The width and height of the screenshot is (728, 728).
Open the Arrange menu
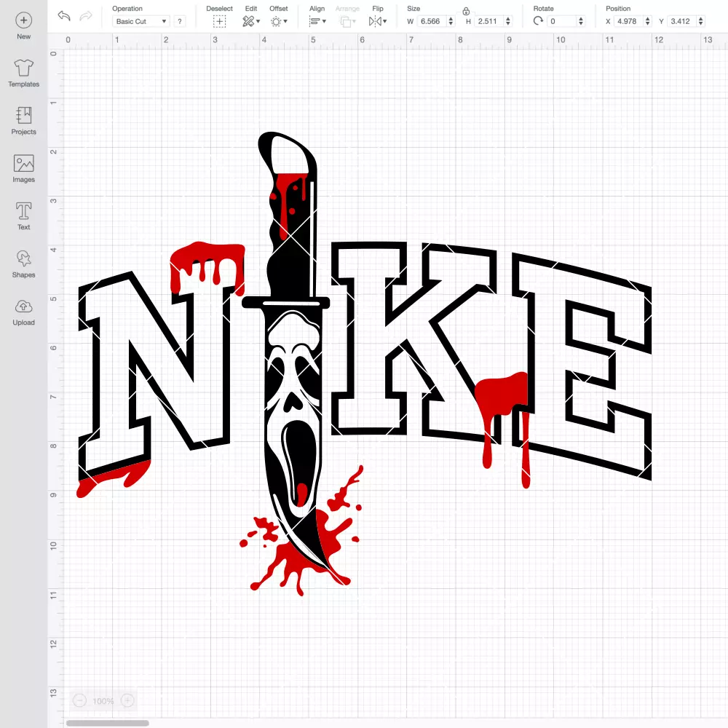[x=347, y=21]
